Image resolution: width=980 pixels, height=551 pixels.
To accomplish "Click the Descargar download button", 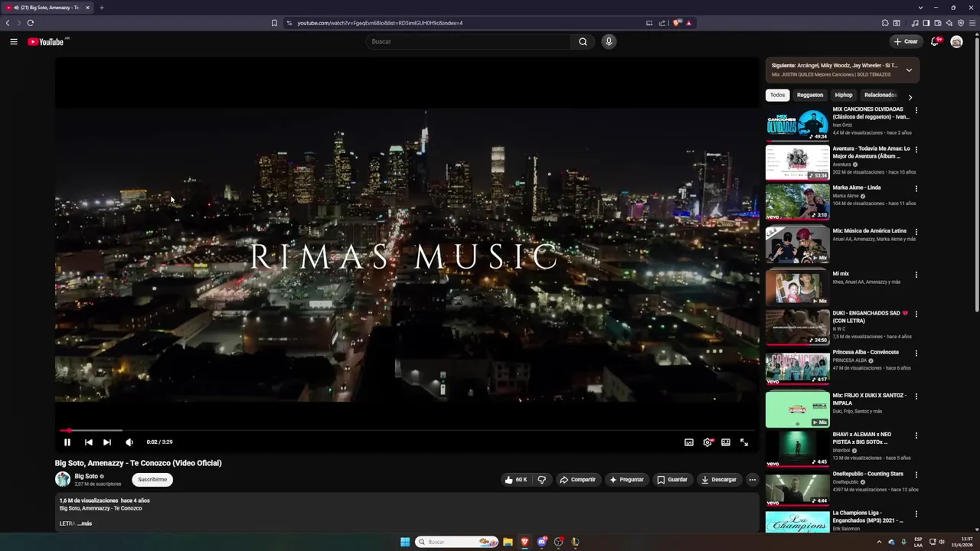I will tap(719, 480).
